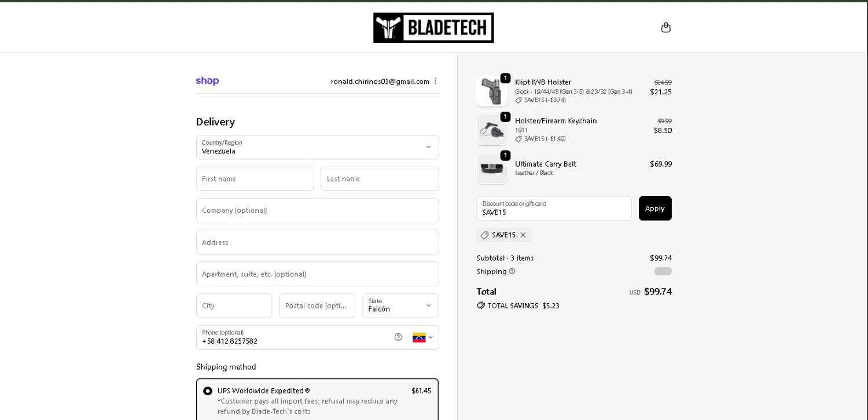Screen dimensions: 868x420
Task: Click the Last name field
Action: pos(380,179)
